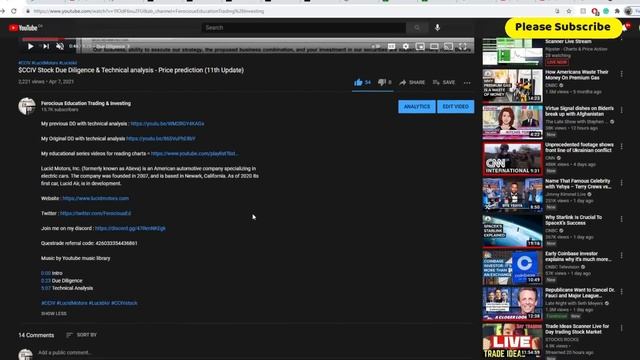The image size is (640, 360).
Task: Click hashtags above the video title
Action: (48, 63)
